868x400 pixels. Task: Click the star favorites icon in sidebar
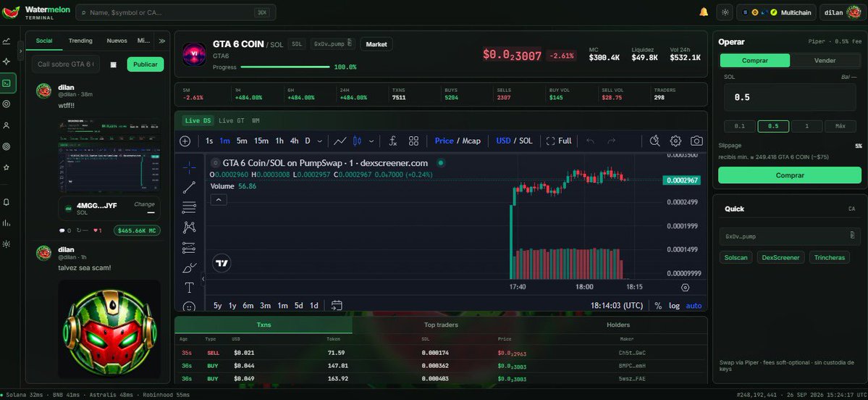7,167
